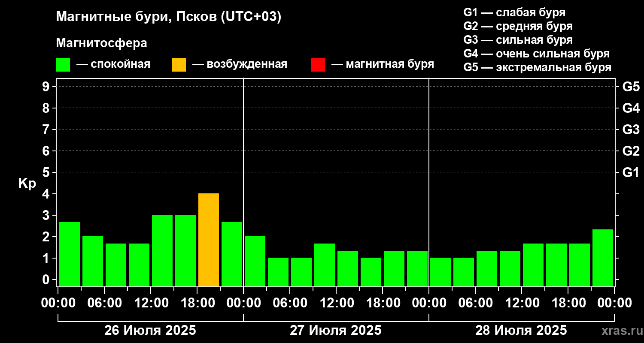Select the Kp 2 bar on 27 Июля
644x343 pixels.
pos(255,261)
